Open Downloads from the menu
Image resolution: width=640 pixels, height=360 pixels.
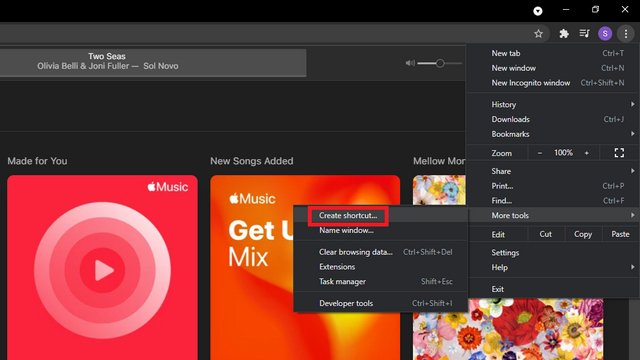552,119
